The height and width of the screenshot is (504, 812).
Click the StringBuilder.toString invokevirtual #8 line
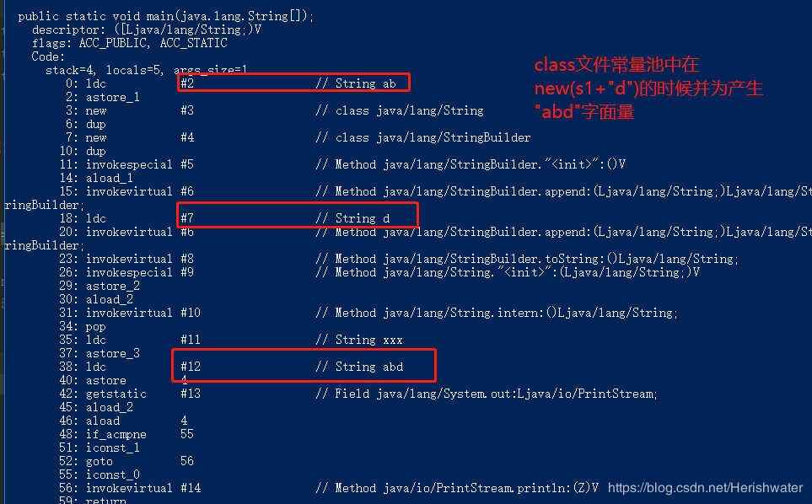pyautogui.click(x=399, y=259)
